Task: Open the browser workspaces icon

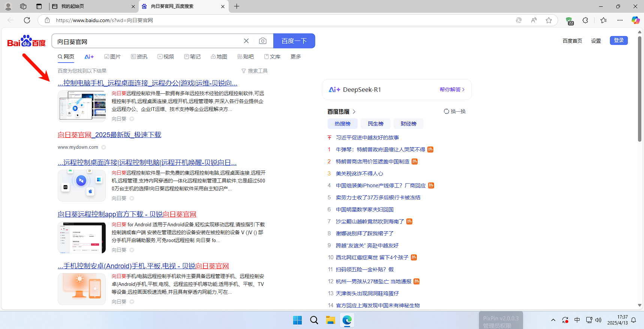Action: (23, 6)
